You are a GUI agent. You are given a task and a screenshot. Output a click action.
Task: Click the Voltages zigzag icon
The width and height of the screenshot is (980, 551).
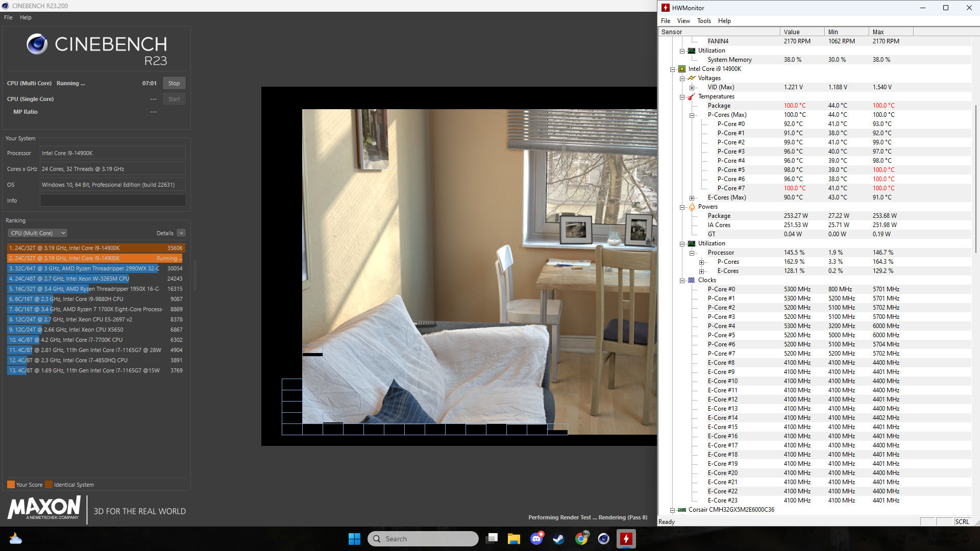point(692,78)
